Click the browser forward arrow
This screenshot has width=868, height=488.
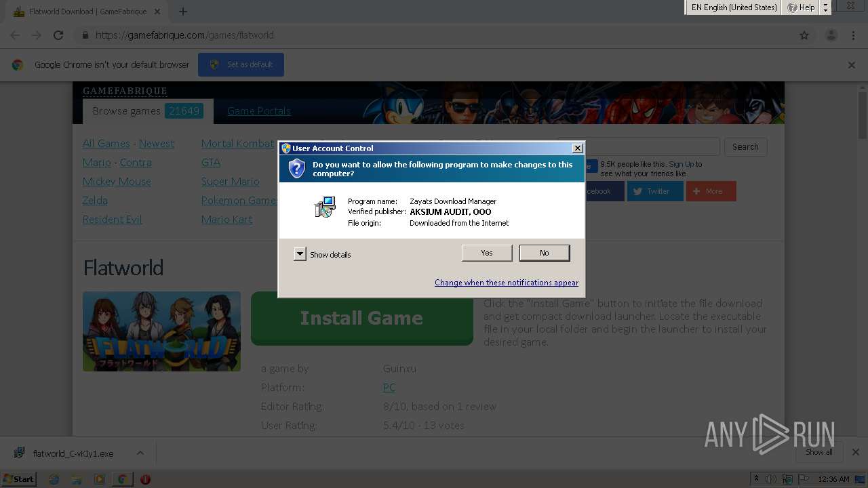click(37, 35)
